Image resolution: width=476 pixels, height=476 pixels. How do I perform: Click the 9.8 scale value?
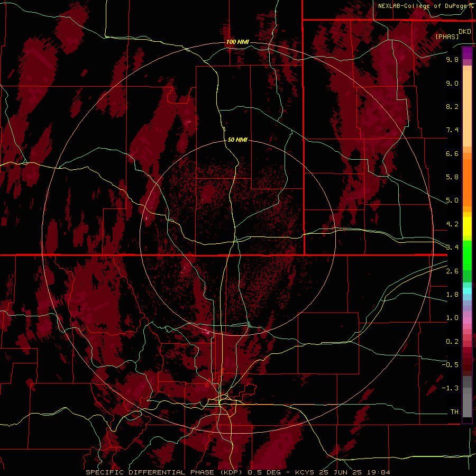452,59
